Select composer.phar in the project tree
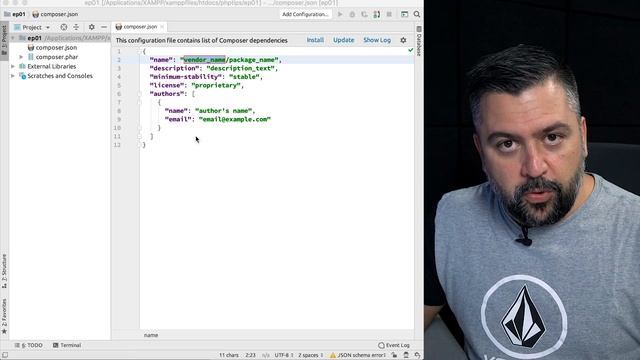Viewport: 640px width, 360px height. (x=57, y=57)
